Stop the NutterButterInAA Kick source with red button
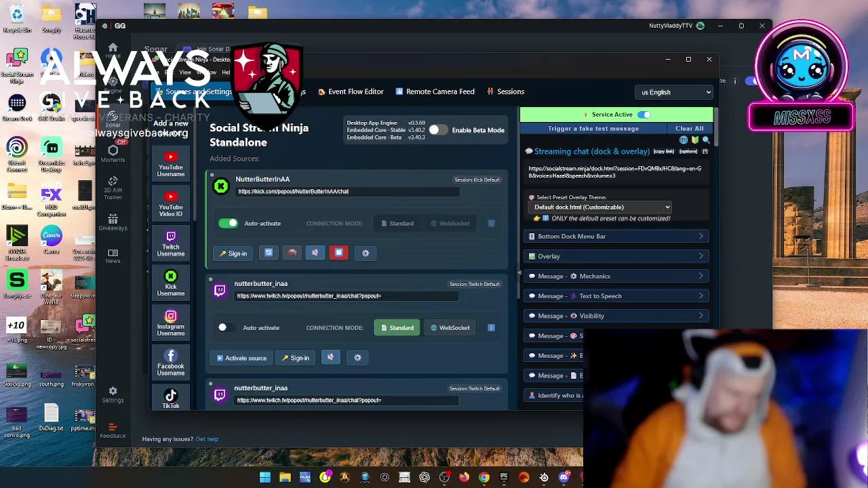Image resolution: width=868 pixels, height=488 pixels. point(338,253)
